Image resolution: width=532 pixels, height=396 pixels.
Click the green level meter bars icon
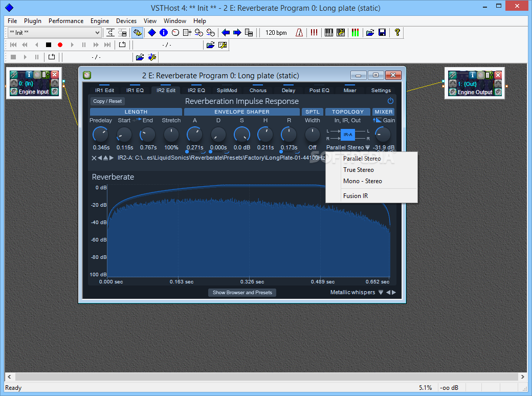[355, 33]
